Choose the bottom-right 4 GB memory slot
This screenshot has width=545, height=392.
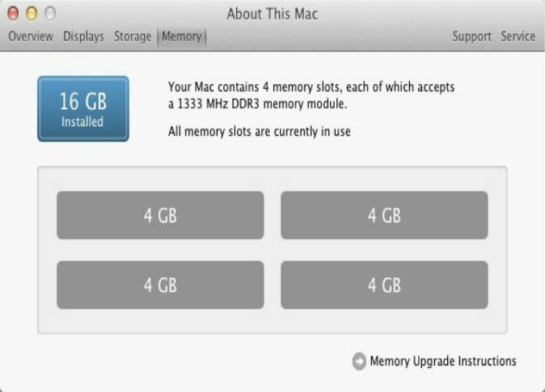pyautogui.click(x=384, y=285)
